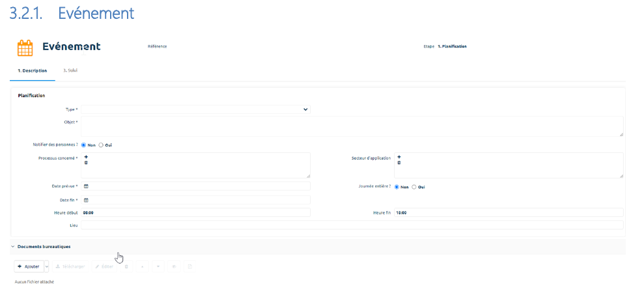Screen dimensions: 644x293
Task: Switch to the 3. Suivi tab
Action: tap(70, 70)
